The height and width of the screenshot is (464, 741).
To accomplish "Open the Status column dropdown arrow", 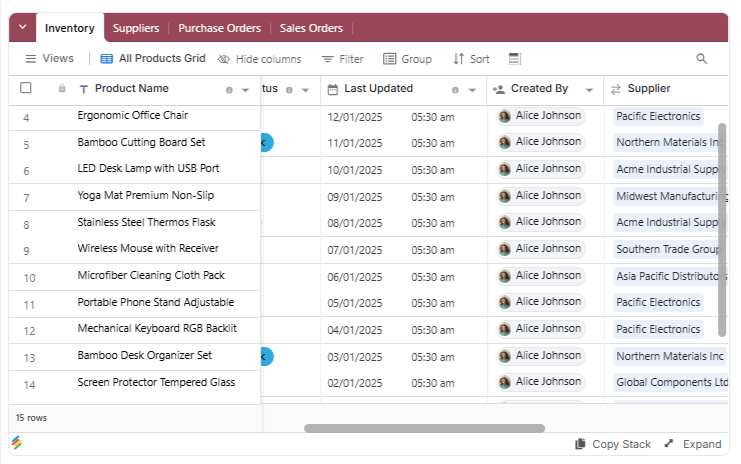I will [x=305, y=90].
